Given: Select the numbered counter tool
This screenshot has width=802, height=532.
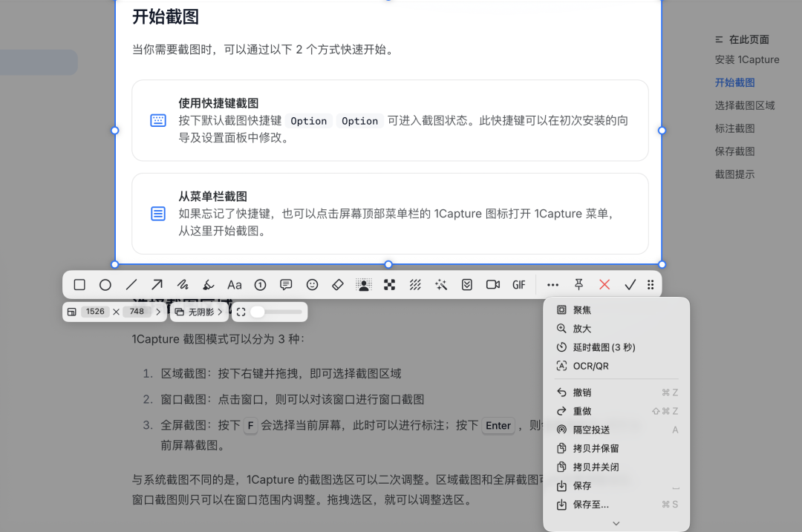Looking at the screenshot, I should pos(261,285).
